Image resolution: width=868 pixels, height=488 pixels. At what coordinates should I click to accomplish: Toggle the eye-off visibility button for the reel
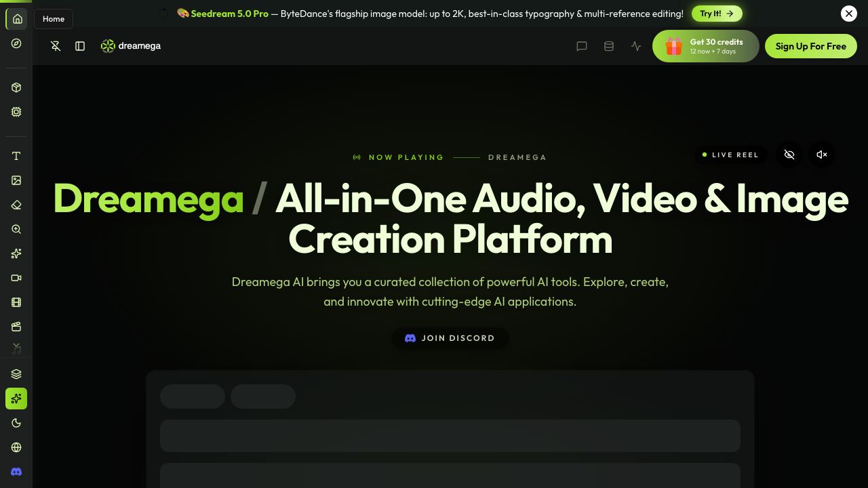(x=789, y=155)
